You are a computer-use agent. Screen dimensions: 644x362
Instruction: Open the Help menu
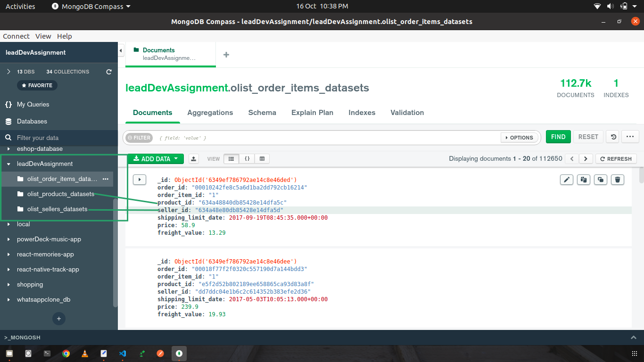(x=65, y=36)
